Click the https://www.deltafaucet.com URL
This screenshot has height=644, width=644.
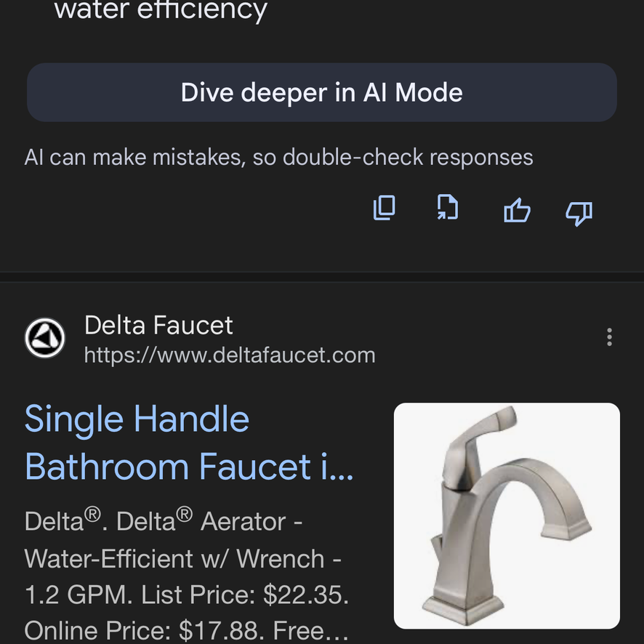click(x=230, y=355)
